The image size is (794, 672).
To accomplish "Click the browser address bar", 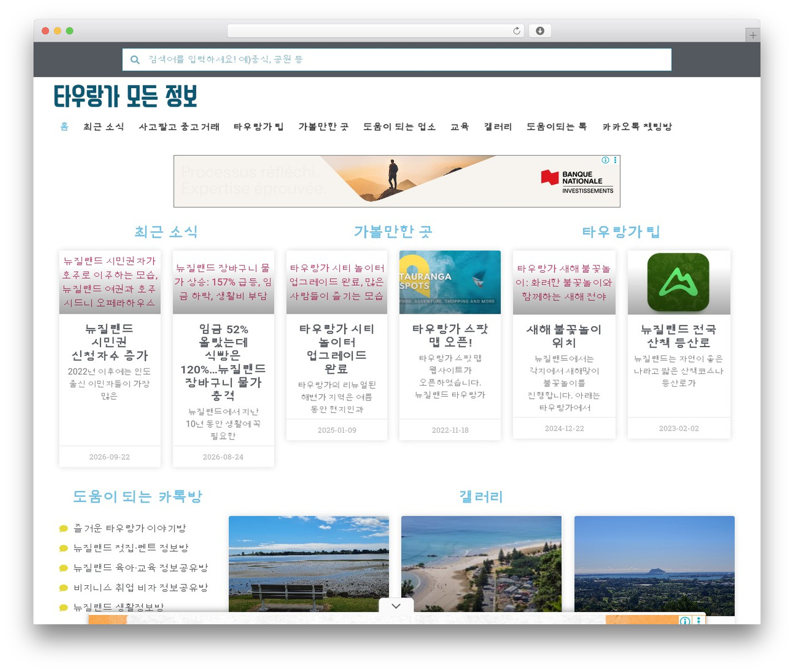I will 376,31.
